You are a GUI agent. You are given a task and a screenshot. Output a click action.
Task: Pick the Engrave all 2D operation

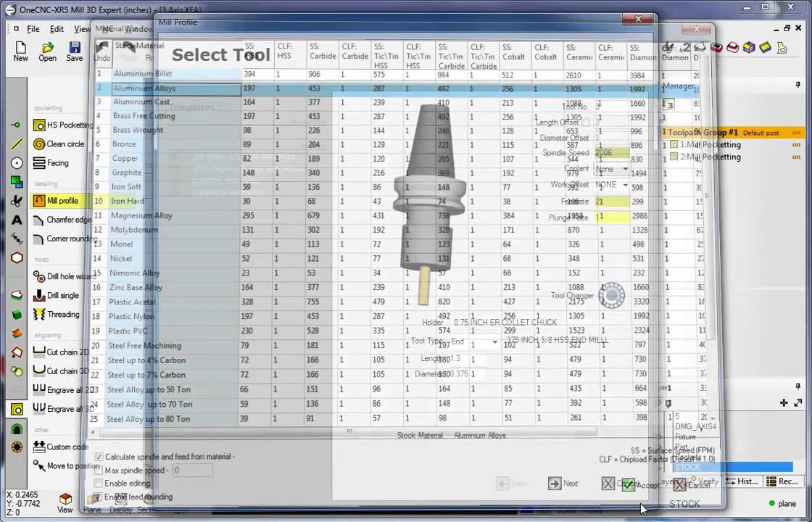62,390
